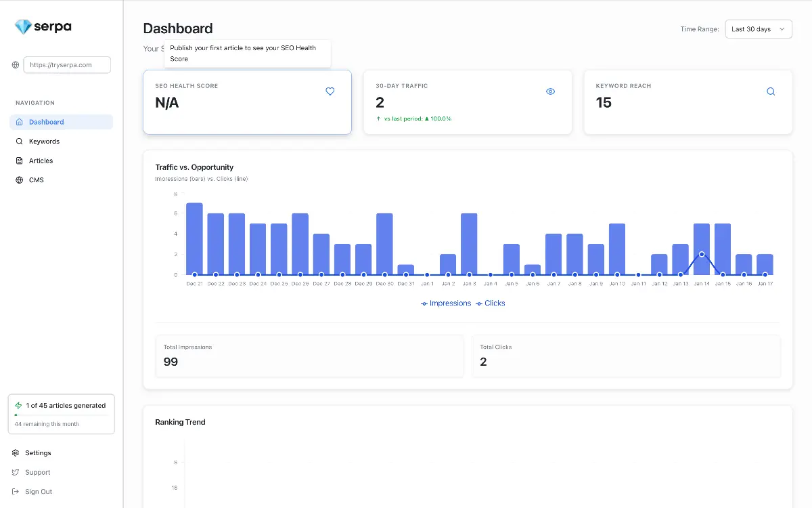Viewport: 812px width, 508px height.
Task: Open the Time Range dropdown
Action: (758, 29)
